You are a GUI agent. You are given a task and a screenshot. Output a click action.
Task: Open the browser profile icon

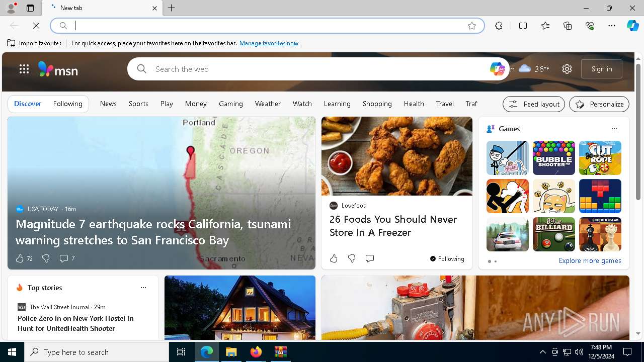11,8
